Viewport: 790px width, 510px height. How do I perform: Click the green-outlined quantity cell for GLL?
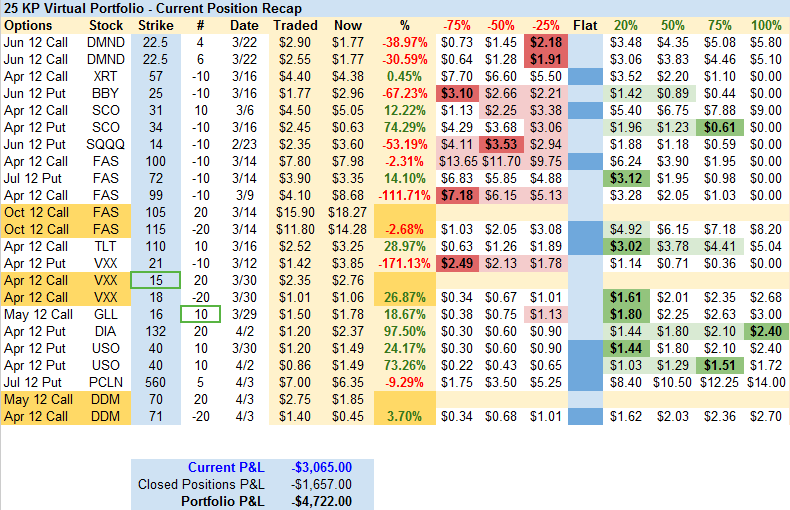click(x=199, y=314)
